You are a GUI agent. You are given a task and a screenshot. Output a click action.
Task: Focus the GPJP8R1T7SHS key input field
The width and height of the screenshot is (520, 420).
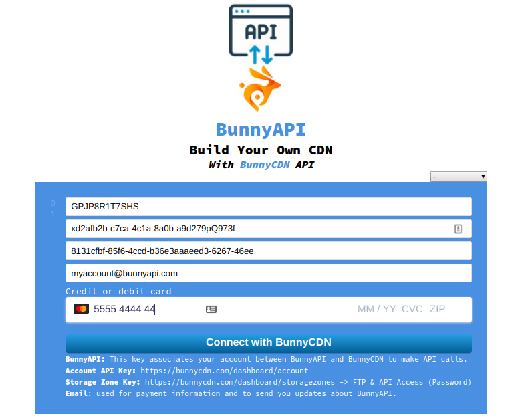(269, 207)
